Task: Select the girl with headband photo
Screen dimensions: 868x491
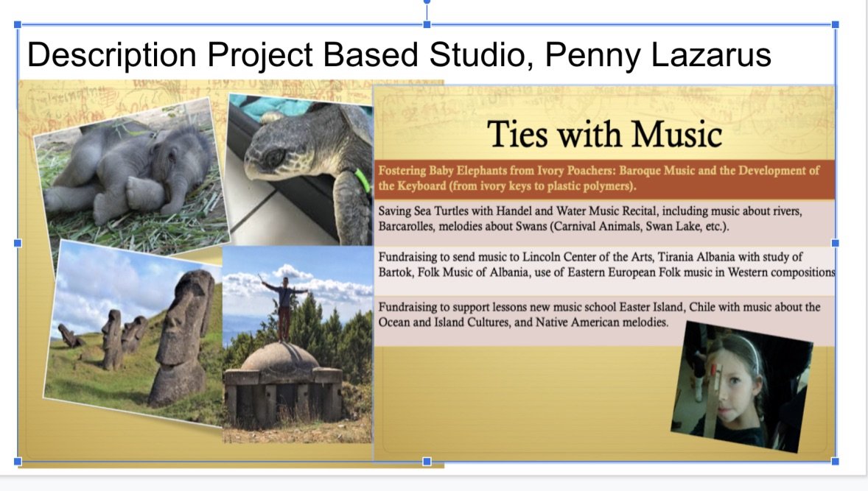Action: (x=742, y=387)
